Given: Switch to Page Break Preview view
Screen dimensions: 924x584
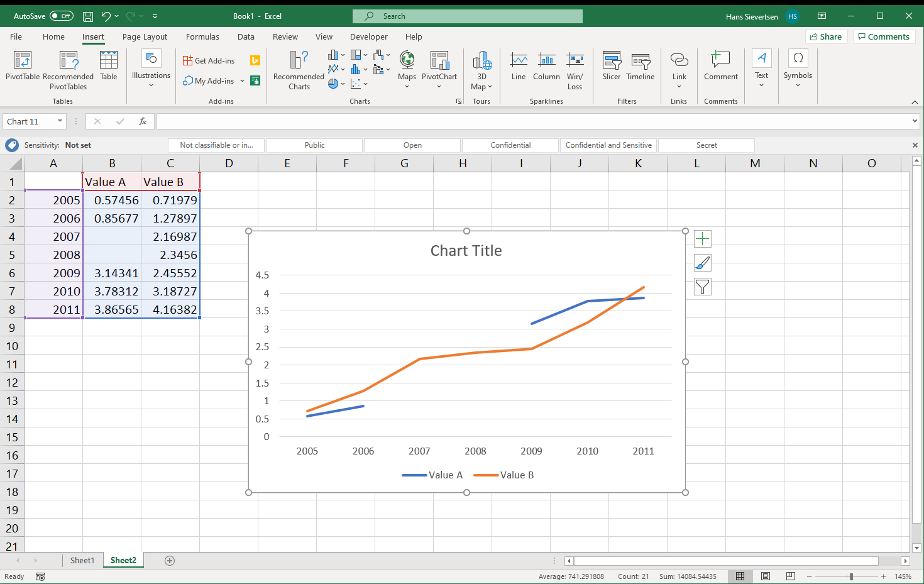Looking at the screenshot, I should point(791,576).
